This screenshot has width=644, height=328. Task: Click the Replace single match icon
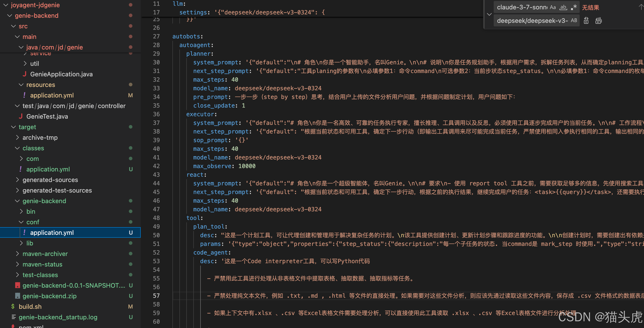tap(586, 20)
